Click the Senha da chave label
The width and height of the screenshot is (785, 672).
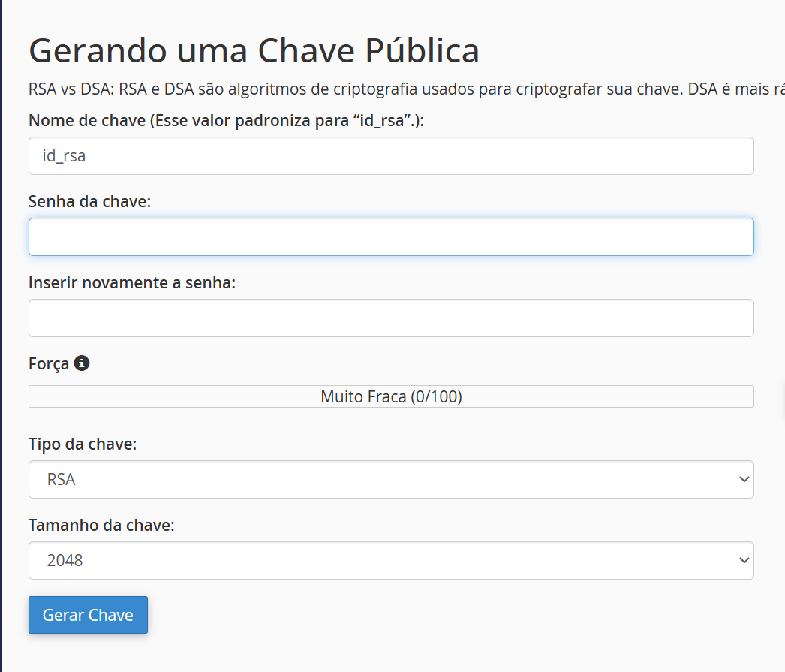pos(89,201)
